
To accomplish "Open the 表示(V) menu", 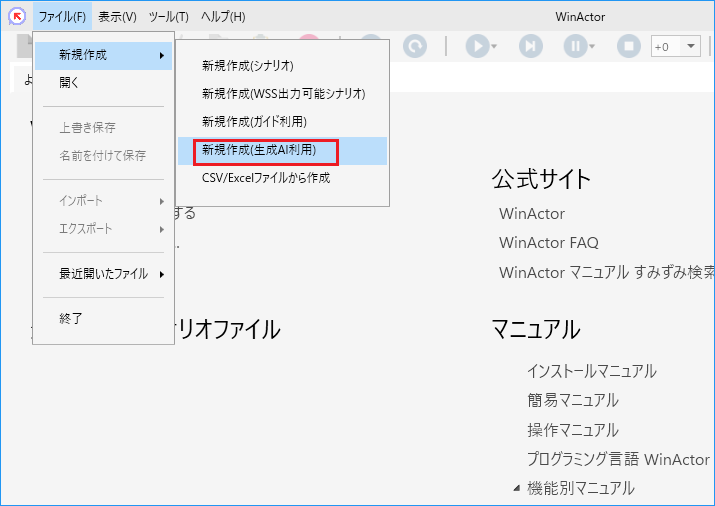I will pyautogui.click(x=117, y=17).
